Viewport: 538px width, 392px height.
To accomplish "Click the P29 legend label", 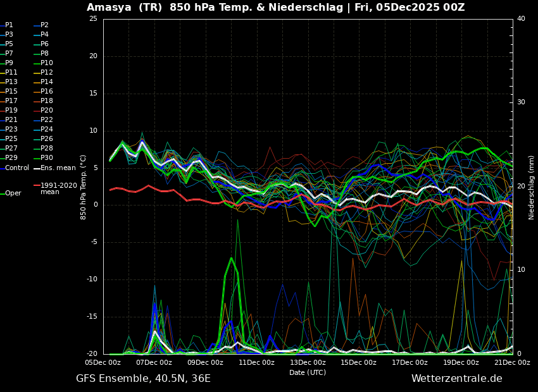I will pyautogui.click(x=11, y=157).
